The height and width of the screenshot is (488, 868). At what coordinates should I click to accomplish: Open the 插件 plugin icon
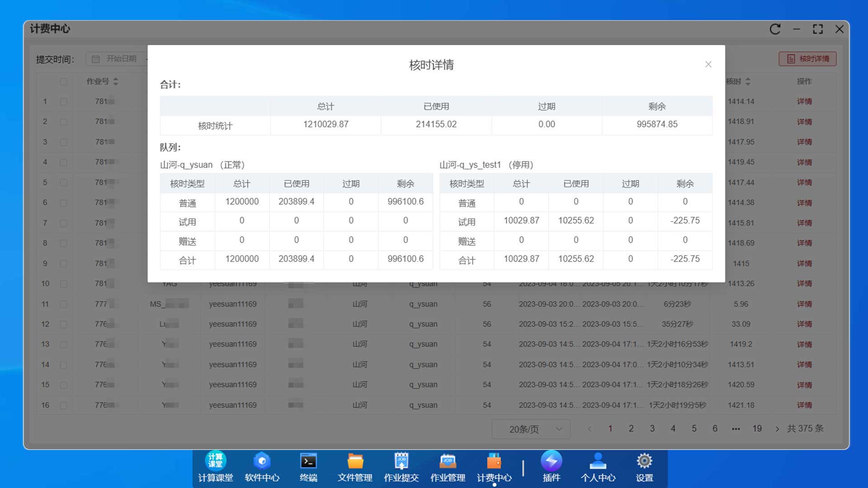[552, 467]
